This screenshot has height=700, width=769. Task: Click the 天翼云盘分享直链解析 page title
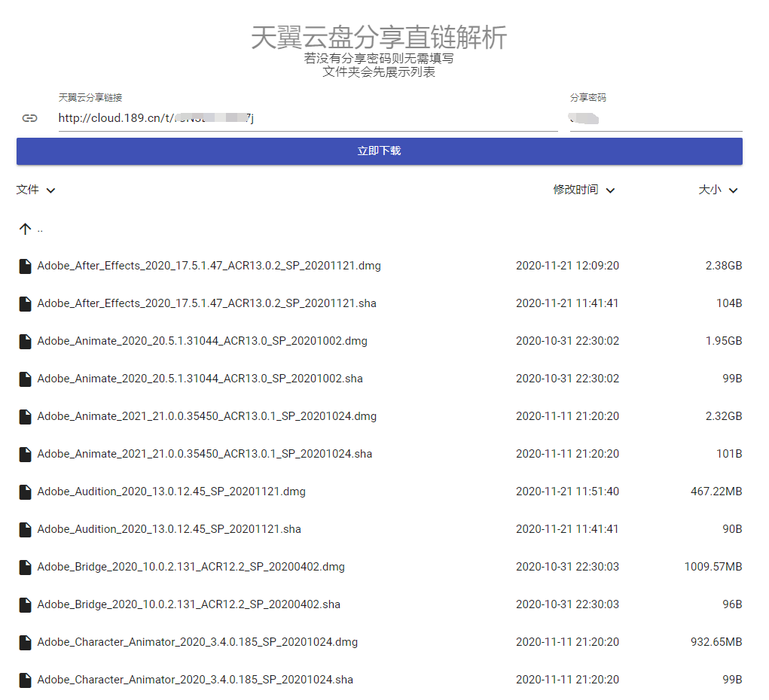click(379, 37)
